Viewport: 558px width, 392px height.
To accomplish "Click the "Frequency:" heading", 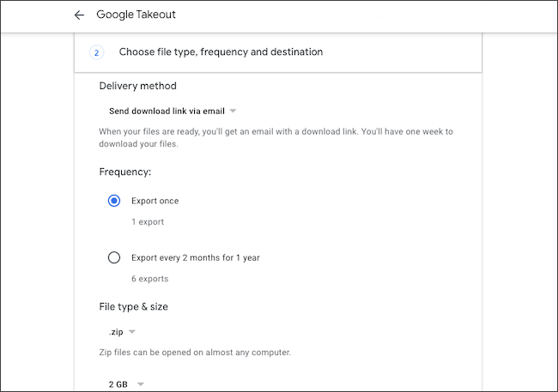I will (x=125, y=172).
